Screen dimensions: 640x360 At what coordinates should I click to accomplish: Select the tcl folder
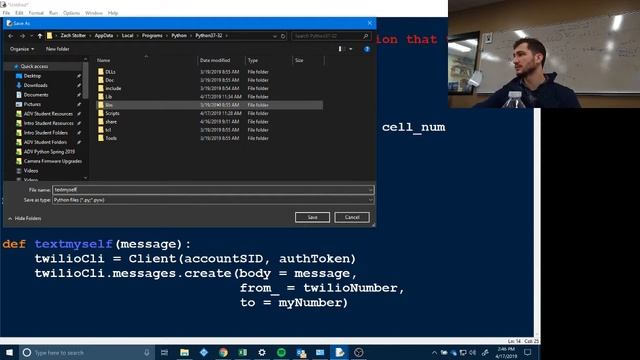pos(108,130)
